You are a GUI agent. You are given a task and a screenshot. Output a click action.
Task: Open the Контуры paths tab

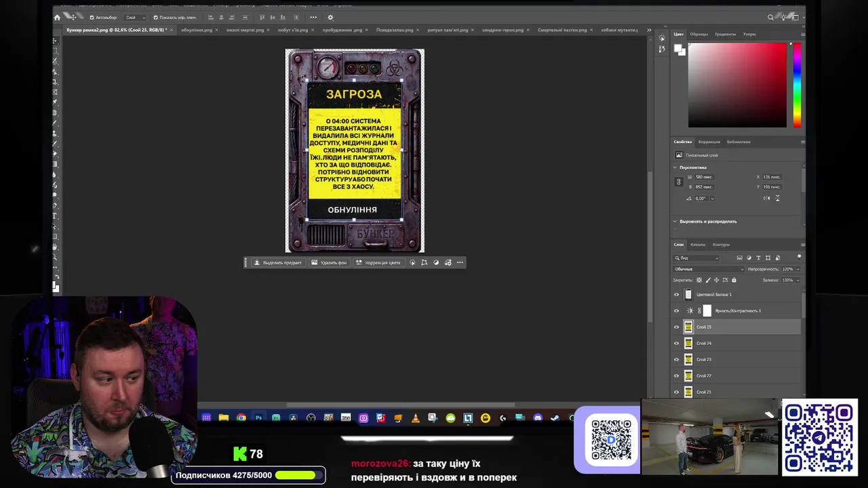(x=721, y=245)
